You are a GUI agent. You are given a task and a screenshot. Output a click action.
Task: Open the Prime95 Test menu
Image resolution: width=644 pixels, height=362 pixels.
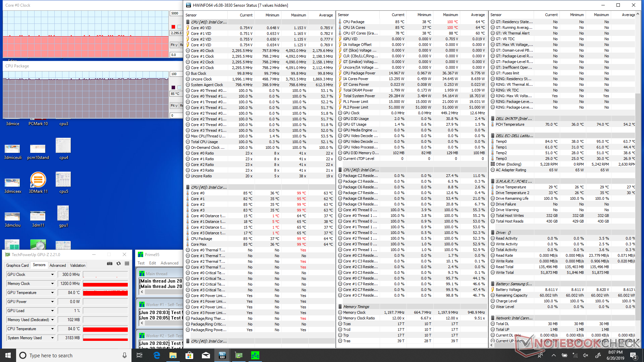141,263
